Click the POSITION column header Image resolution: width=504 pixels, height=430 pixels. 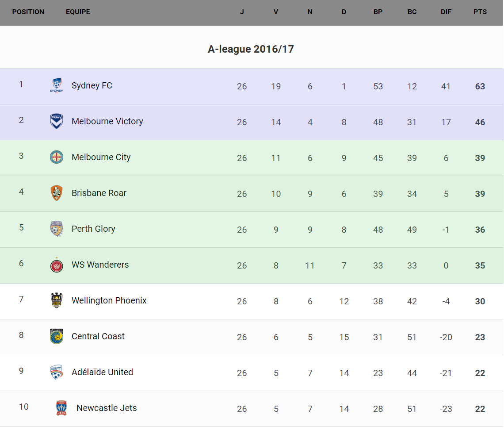28,12
